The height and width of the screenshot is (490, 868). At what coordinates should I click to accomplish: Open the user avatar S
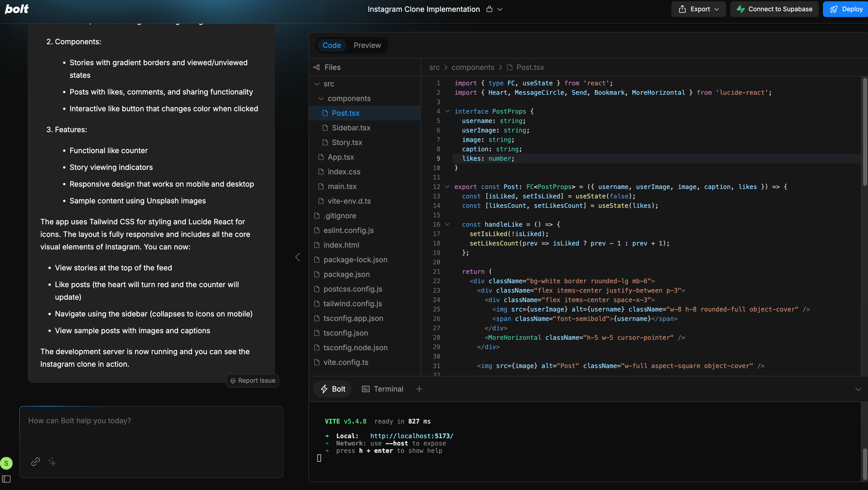point(6,463)
